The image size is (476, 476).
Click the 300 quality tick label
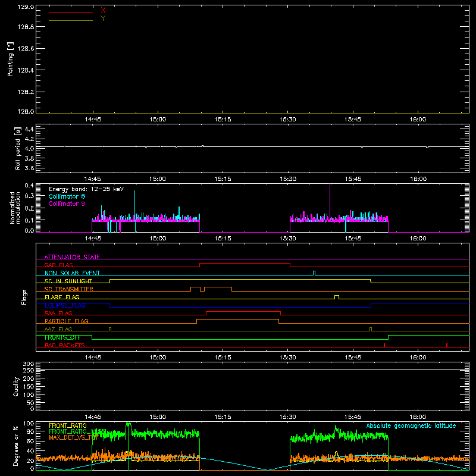pos(28,364)
